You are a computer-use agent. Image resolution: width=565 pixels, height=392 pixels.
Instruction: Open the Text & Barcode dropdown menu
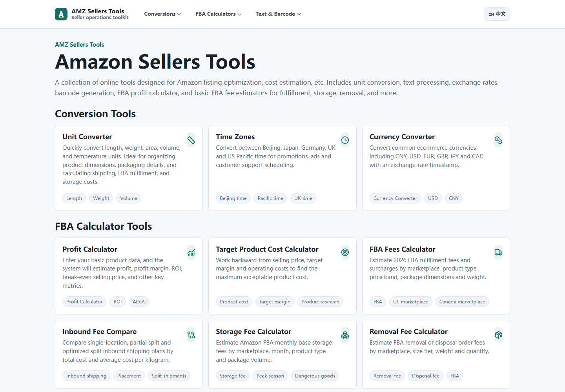[278, 14]
